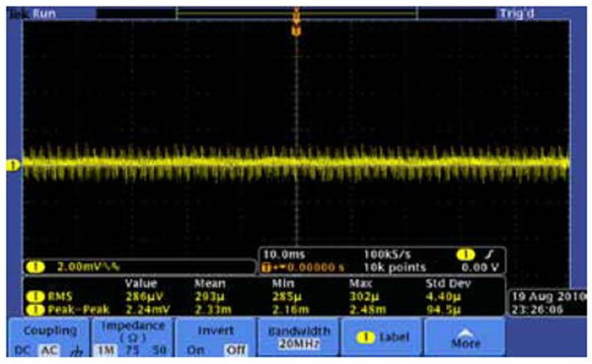
Task: Click the channel 1 ground marker on left edge
Action: point(14,166)
